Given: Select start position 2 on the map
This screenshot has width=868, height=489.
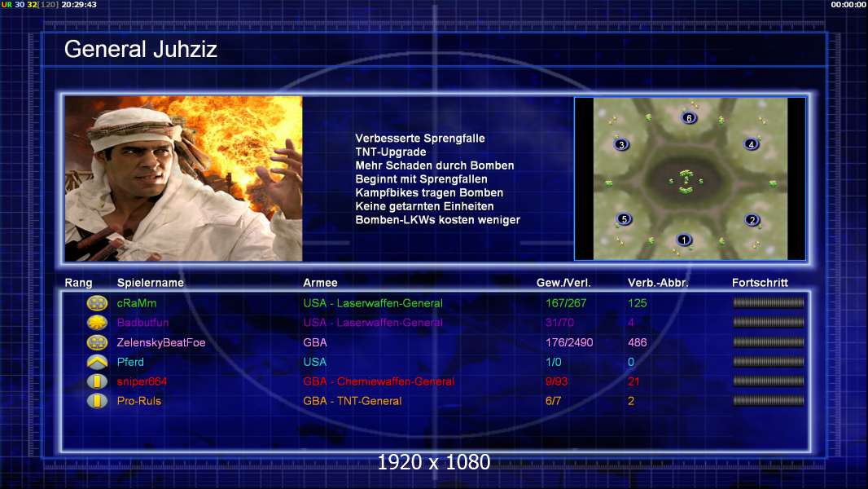Looking at the screenshot, I should (x=752, y=220).
